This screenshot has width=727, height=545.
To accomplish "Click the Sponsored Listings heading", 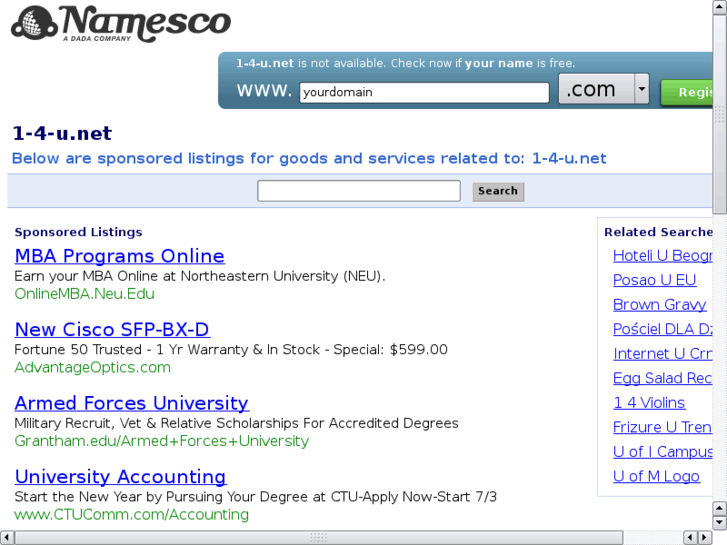I will (78, 232).
